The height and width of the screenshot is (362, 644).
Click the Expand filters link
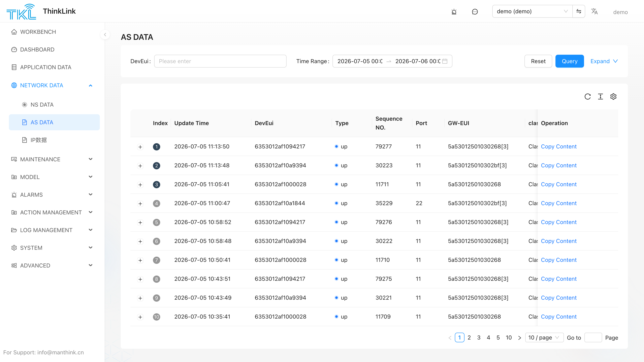604,61
